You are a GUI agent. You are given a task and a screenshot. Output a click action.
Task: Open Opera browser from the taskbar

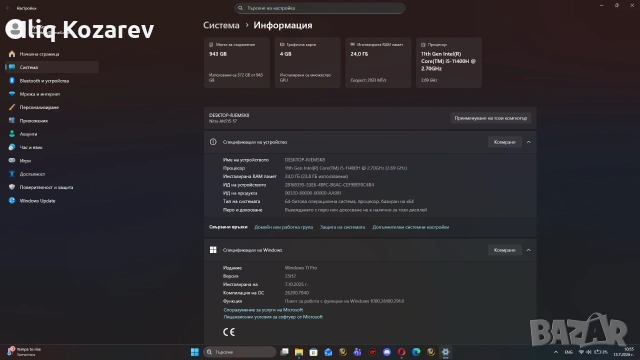pos(402,352)
